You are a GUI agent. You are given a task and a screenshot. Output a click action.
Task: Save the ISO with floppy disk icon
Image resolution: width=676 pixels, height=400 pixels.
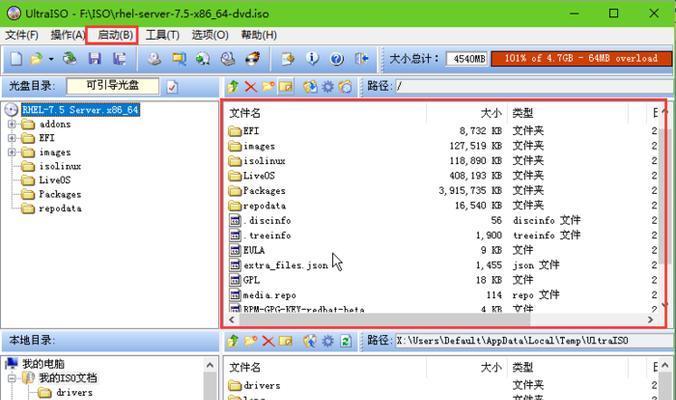click(94, 59)
